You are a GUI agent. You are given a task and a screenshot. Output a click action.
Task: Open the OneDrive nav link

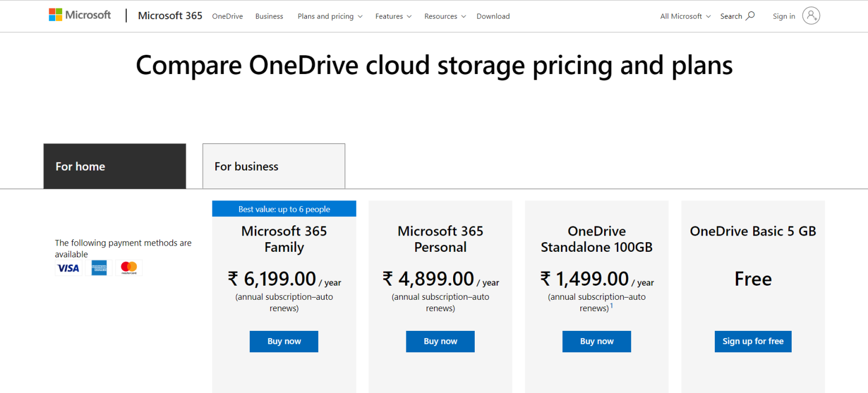pyautogui.click(x=227, y=16)
